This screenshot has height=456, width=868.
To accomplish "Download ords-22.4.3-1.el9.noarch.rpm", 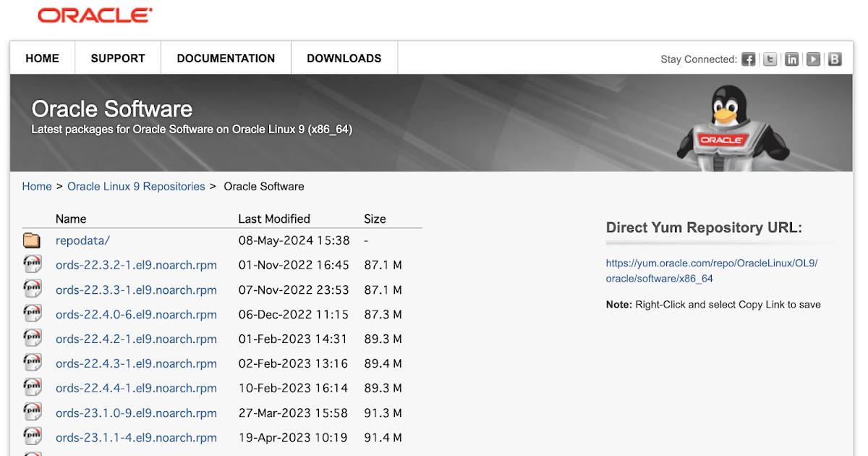I will [x=136, y=363].
